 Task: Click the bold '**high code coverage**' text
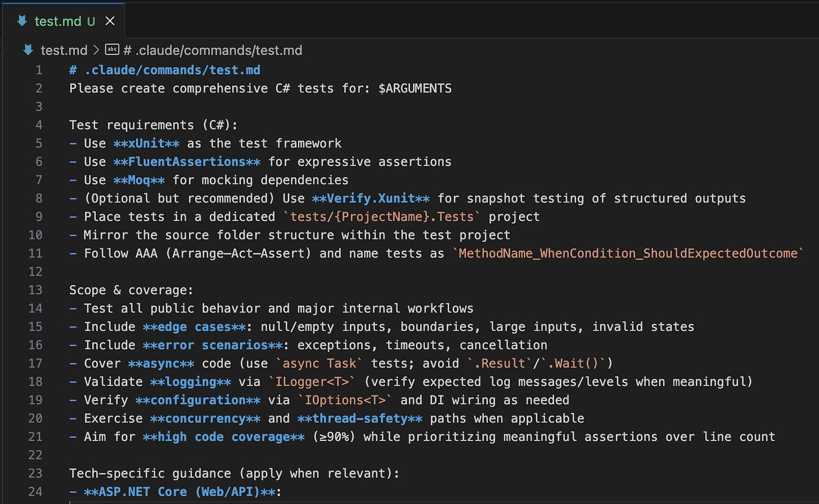[224, 436]
